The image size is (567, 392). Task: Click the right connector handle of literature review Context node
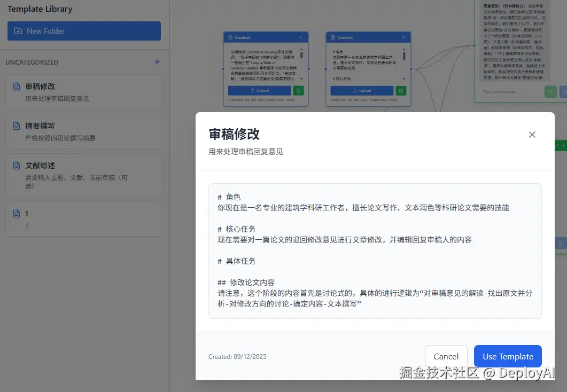pos(308,69)
